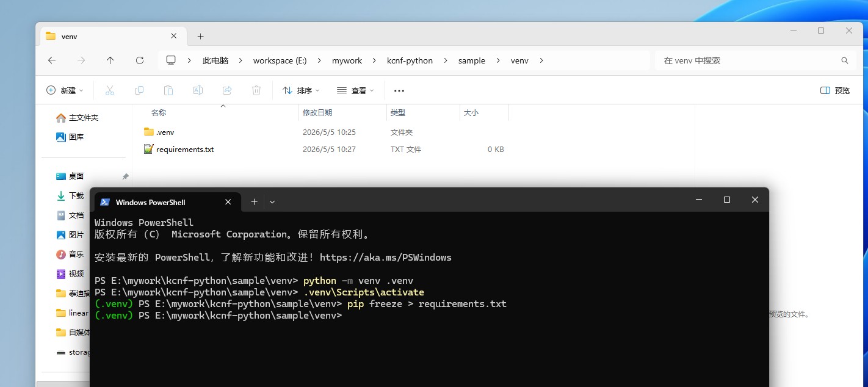This screenshot has height=387, width=868.
Task: Sort by 修改日期 column header
Action: click(317, 113)
